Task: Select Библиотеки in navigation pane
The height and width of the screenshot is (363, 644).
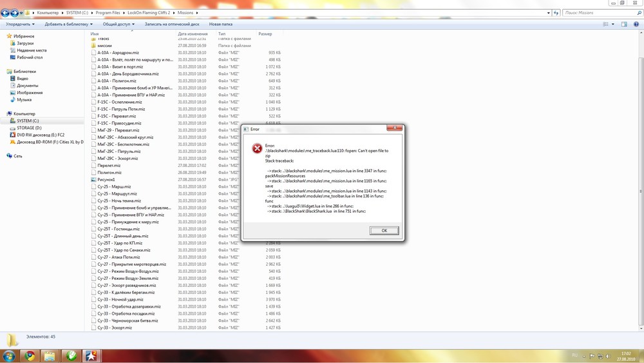Action: coord(24,72)
